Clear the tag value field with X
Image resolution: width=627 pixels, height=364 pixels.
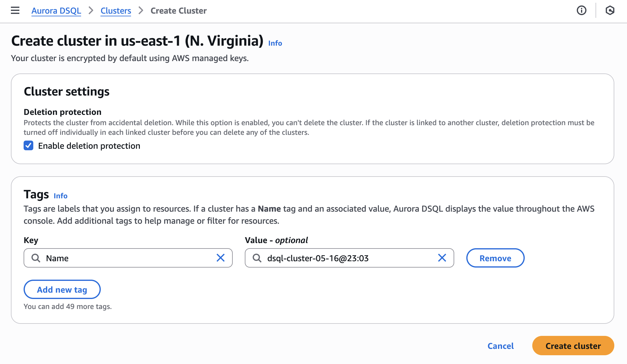[x=442, y=258]
